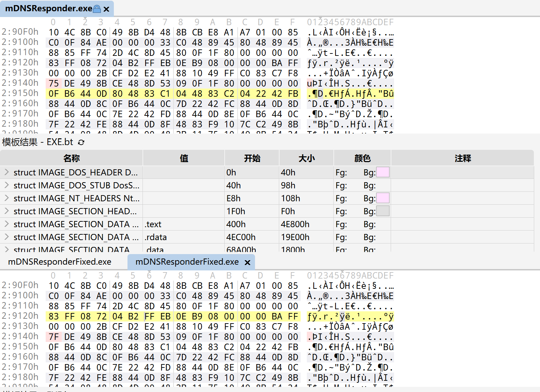The image size is (540, 392).
Task: Click the 注释 column header
Action: click(x=463, y=158)
